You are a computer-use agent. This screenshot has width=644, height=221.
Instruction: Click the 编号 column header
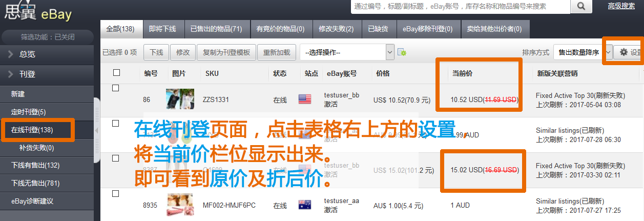[151, 73]
